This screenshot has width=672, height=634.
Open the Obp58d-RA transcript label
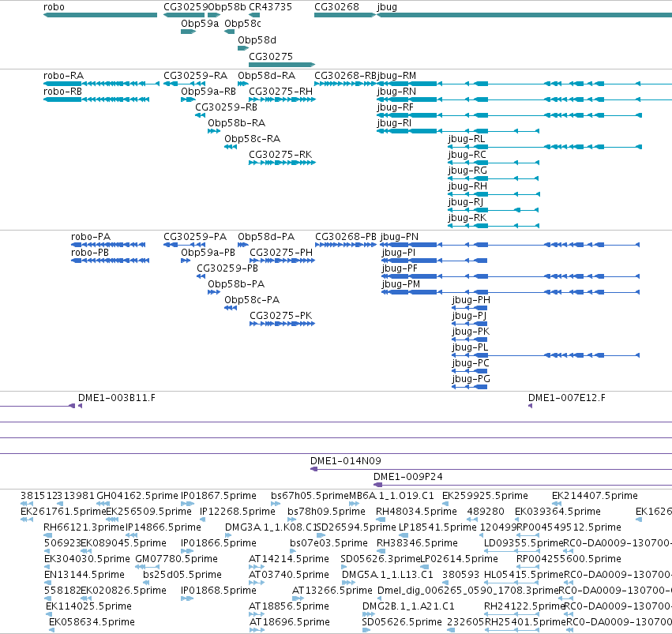click(x=267, y=76)
